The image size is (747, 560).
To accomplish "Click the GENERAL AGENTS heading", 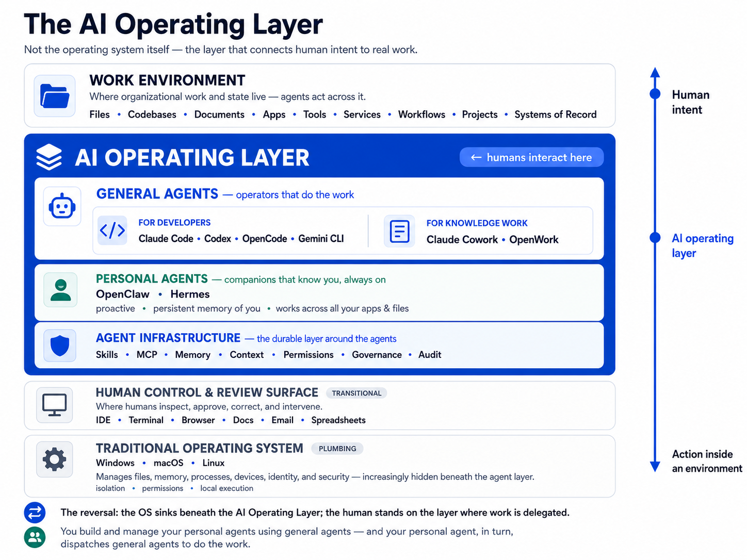I will point(157,194).
